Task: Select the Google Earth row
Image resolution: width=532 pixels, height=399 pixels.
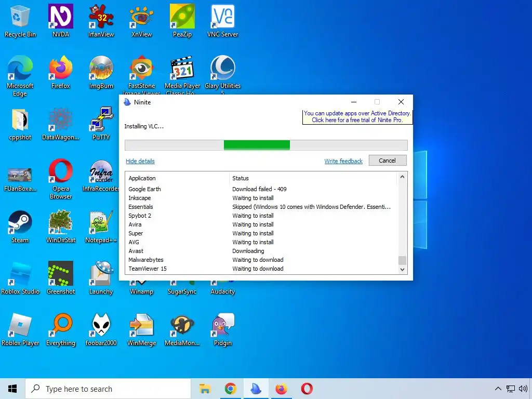Action: (x=261, y=189)
